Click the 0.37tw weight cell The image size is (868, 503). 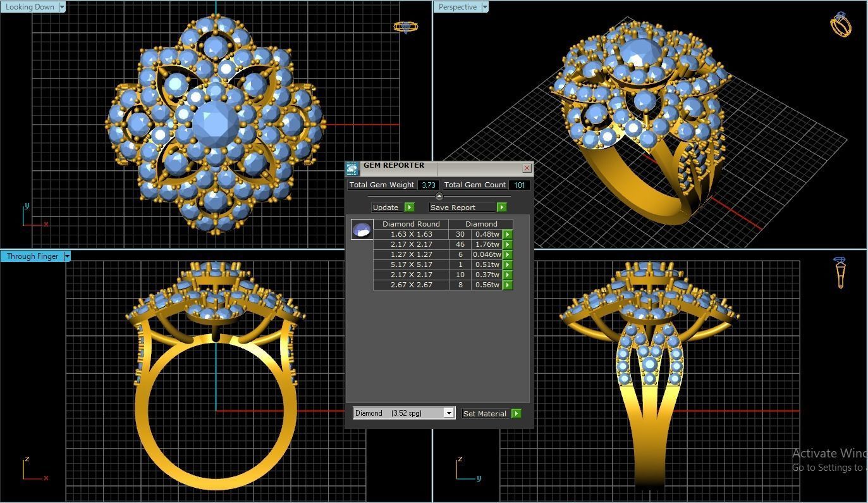tap(487, 275)
